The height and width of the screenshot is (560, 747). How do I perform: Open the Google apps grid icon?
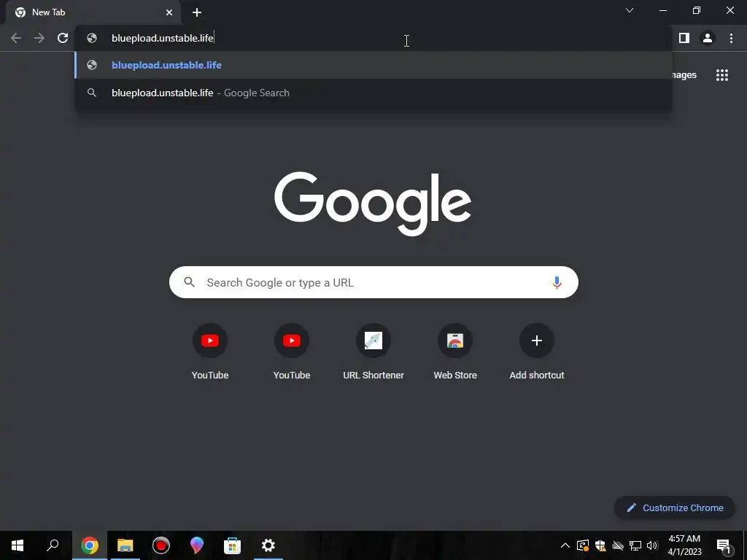[721, 75]
